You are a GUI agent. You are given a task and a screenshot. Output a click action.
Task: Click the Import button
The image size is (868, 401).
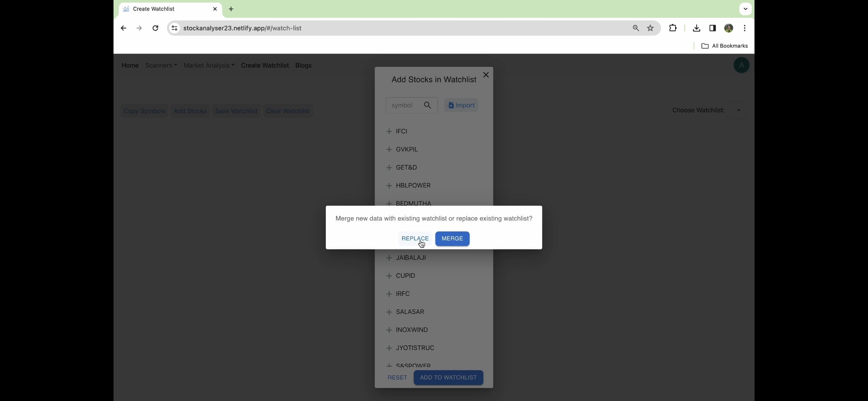coord(461,105)
